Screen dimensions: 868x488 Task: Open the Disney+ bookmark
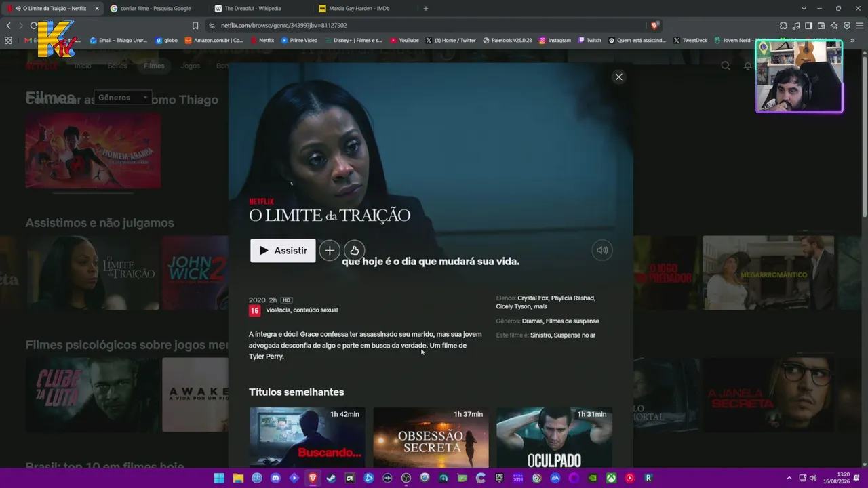(x=353, y=40)
